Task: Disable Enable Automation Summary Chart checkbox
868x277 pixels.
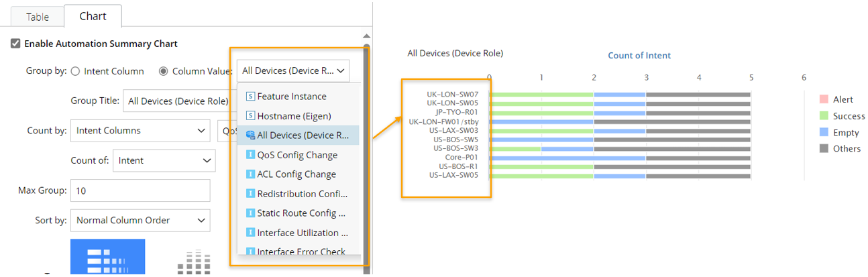Action: [x=15, y=44]
